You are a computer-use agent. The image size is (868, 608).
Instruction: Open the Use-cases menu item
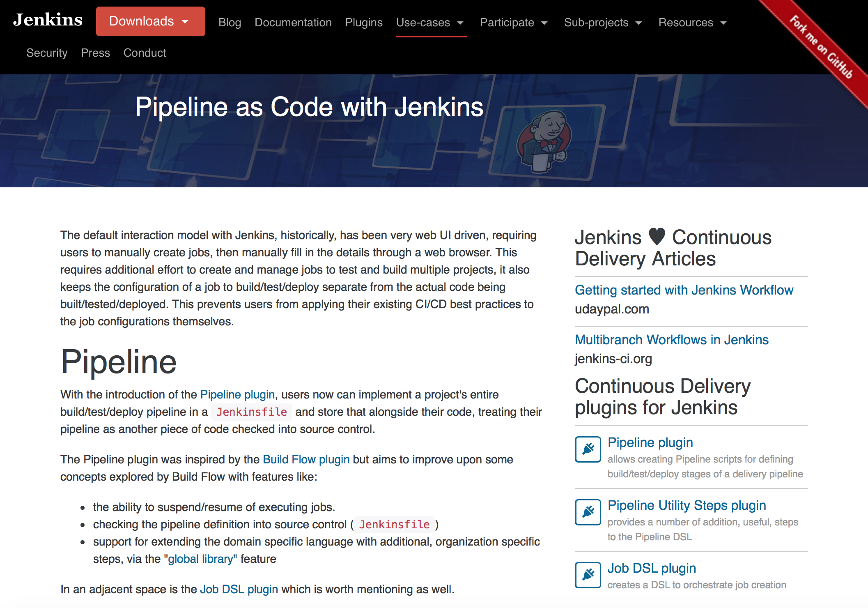[x=429, y=22]
